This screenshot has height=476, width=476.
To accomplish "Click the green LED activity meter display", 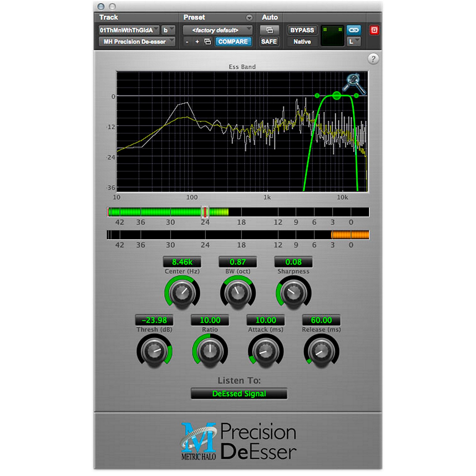I will point(332,35).
